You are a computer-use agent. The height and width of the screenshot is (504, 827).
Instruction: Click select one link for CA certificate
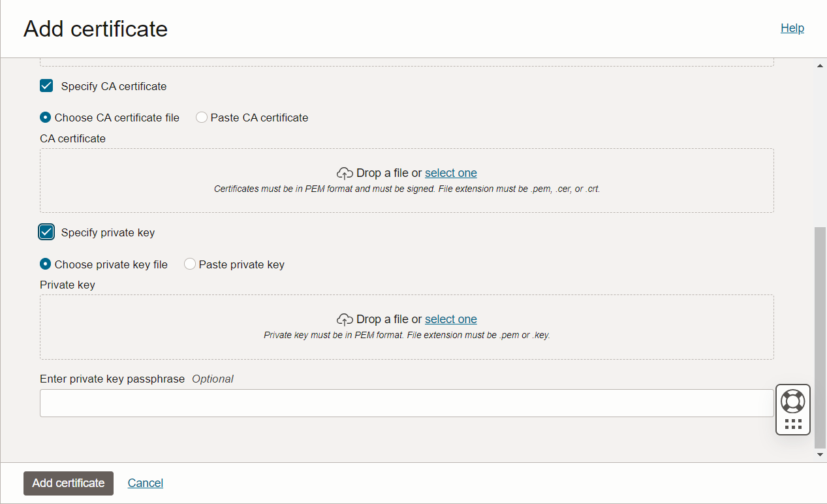[451, 173]
